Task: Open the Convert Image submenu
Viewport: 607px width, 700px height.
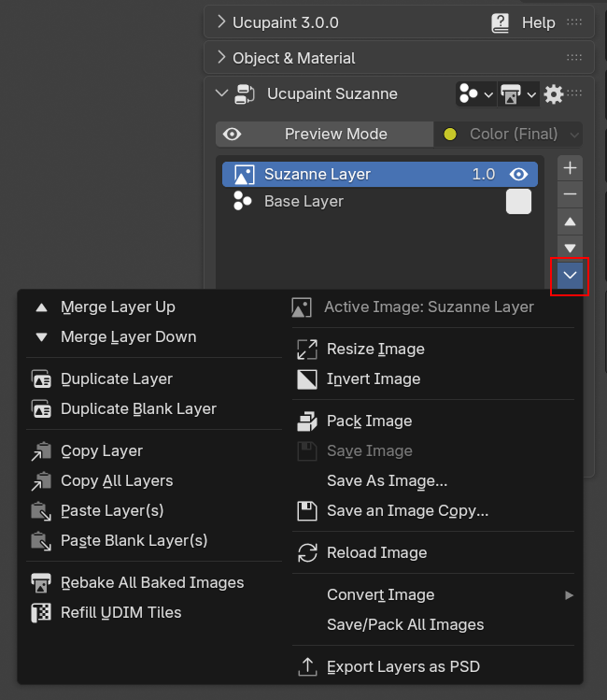Action: click(433, 594)
